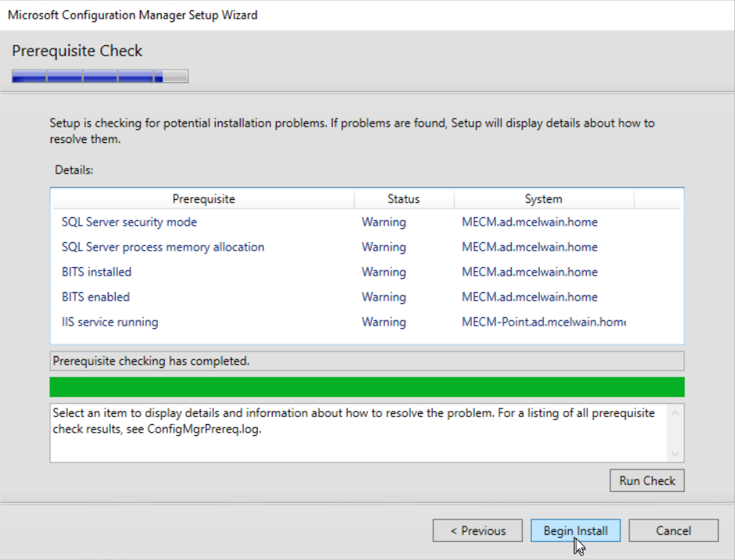This screenshot has height=560, width=735.
Task: Select the BITS installed prerequisite
Action: click(x=96, y=272)
